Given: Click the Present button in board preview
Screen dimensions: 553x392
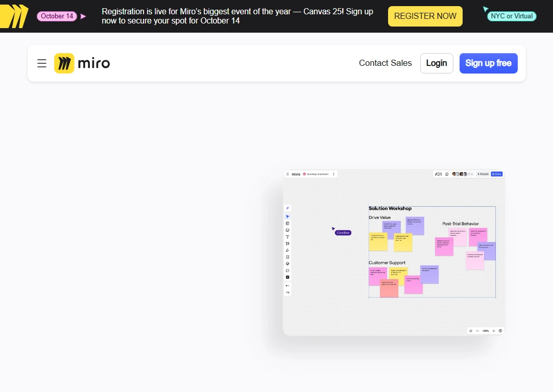Looking at the screenshot, I should [x=483, y=174].
